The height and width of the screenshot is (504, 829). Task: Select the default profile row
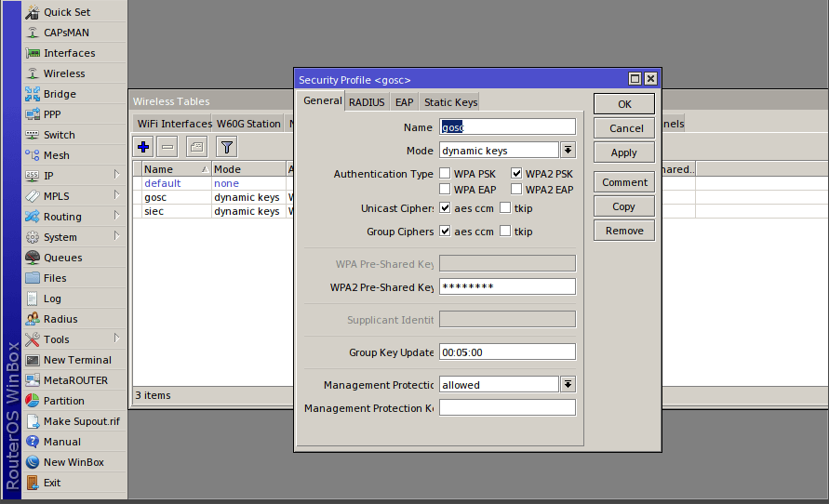(x=214, y=183)
